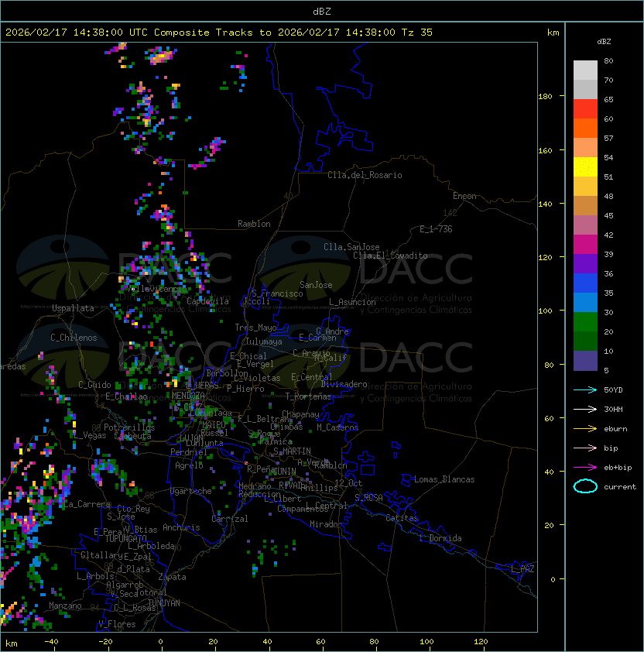Click the '180' tick on right km axis

click(x=545, y=97)
